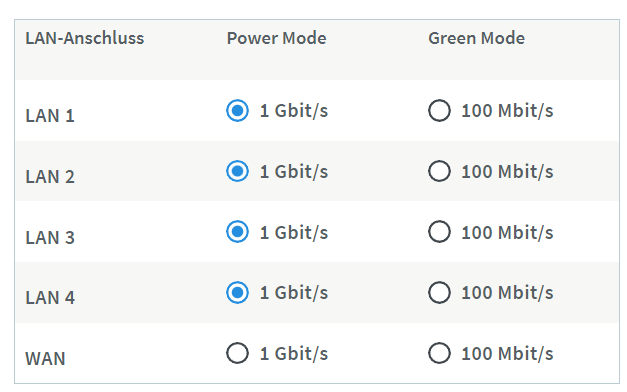
Task: Click the LAN 2 row label
Action: (50, 177)
